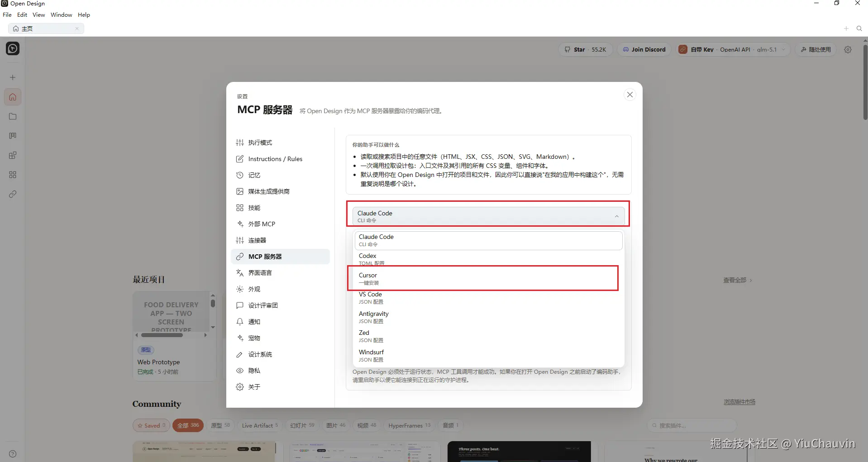Open 宠物 settings section
868x462 pixels.
coord(281,338)
